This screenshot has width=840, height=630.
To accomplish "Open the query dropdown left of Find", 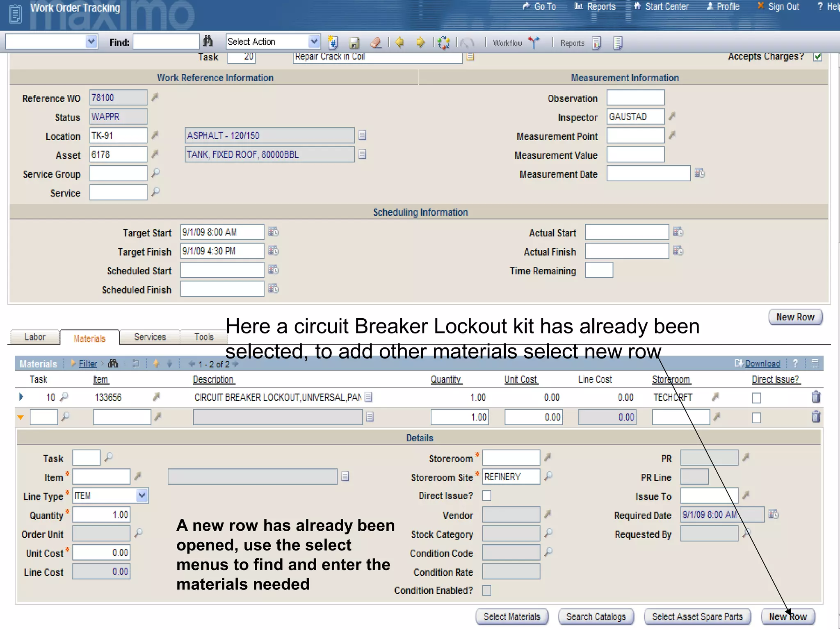I will coord(91,41).
